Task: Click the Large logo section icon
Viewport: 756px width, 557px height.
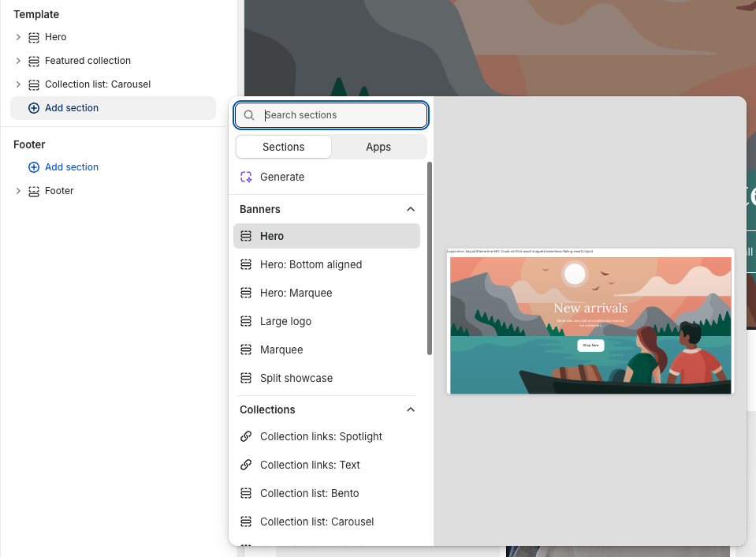Action: pyautogui.click(x=246, y=321)
